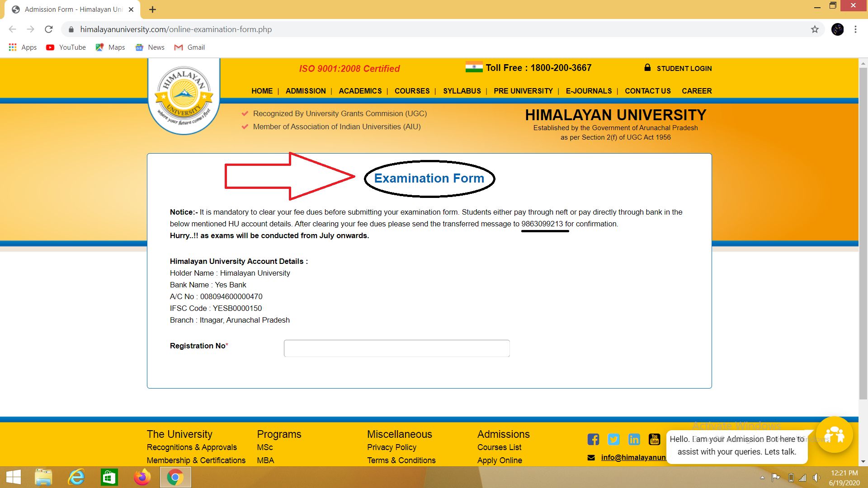
Task: Open Recognitions & Approvals footer link
Action: click(x=192, y=447)
